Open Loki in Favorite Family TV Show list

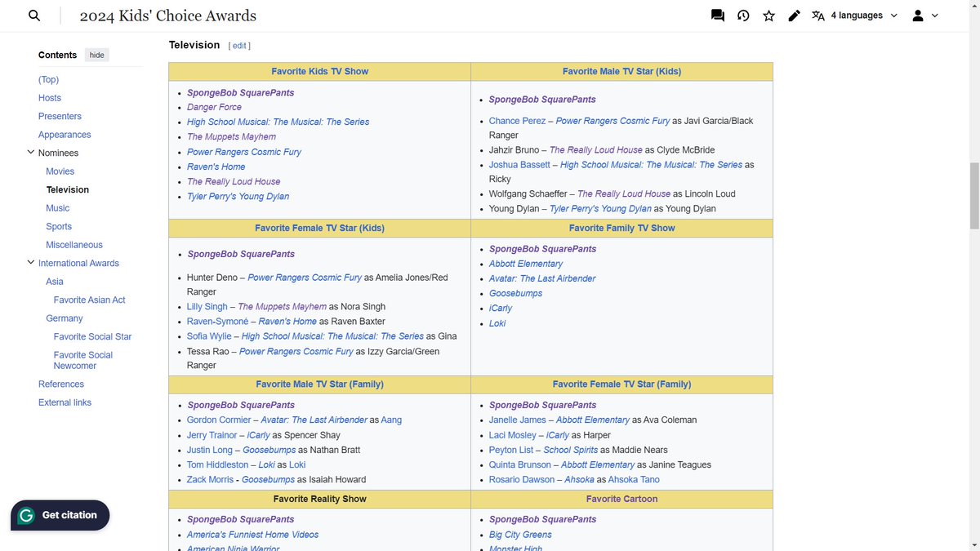497,323
